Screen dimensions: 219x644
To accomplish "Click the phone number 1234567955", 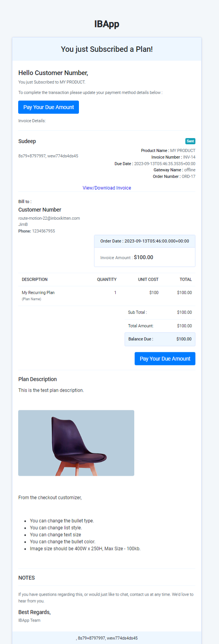I will (x=43, y=231).
